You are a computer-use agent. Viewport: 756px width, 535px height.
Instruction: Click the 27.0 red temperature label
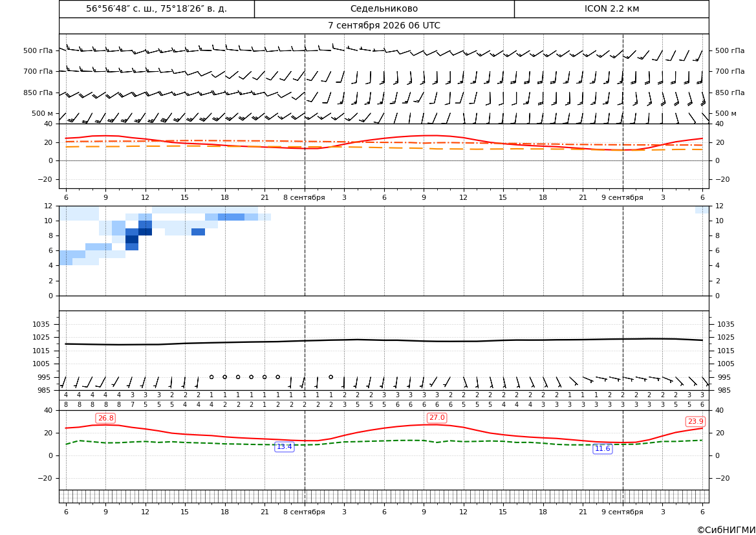pos(437,418)
